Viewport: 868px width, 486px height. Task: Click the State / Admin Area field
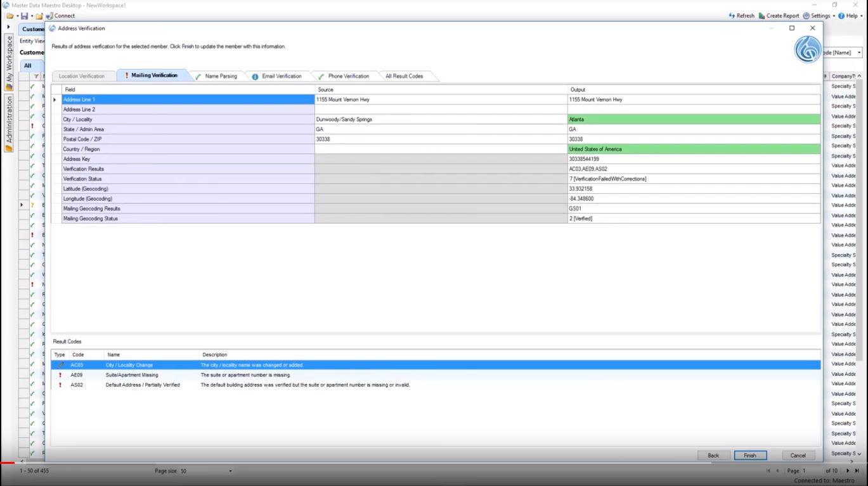pos(188,129)
